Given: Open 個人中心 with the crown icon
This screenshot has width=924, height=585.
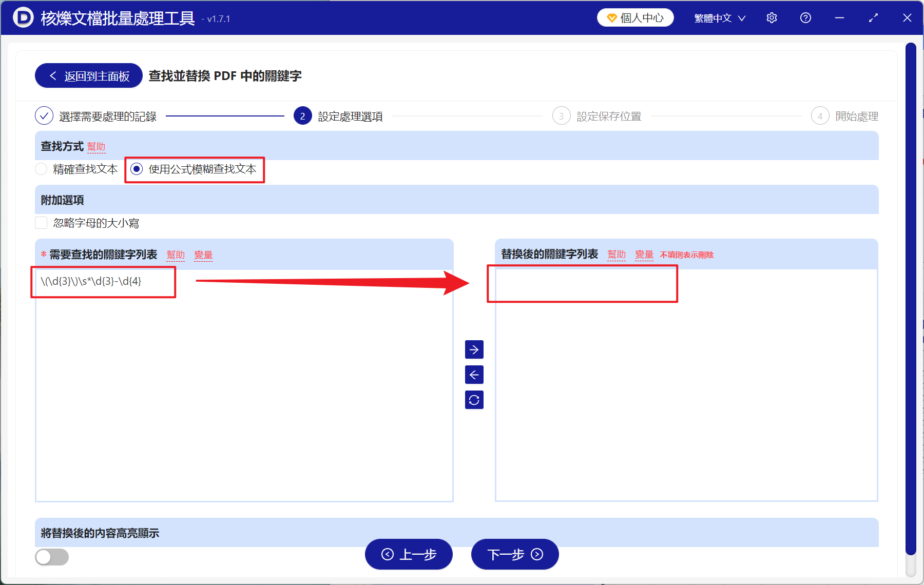Looking at the screenshot, I should pos(635,17).
